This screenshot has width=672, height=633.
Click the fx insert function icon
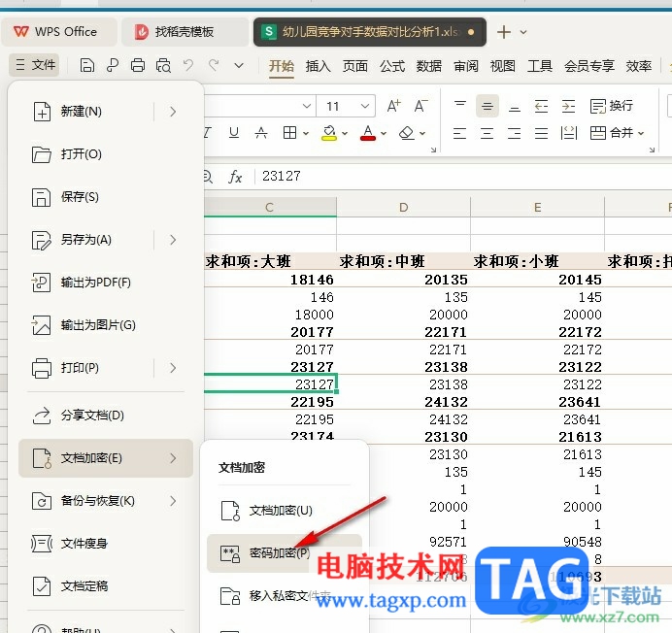[235, 177]
